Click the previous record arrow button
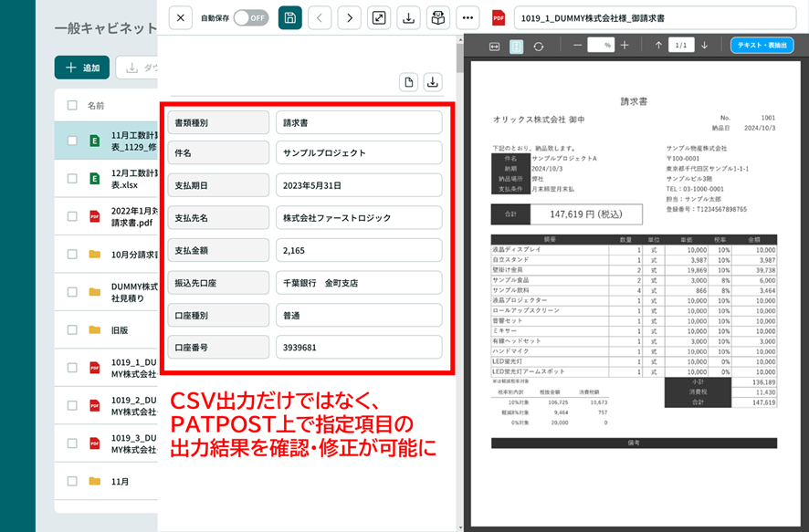Viewport: 809px width, 532px height. pyautogui.click(x=320, y=17)
